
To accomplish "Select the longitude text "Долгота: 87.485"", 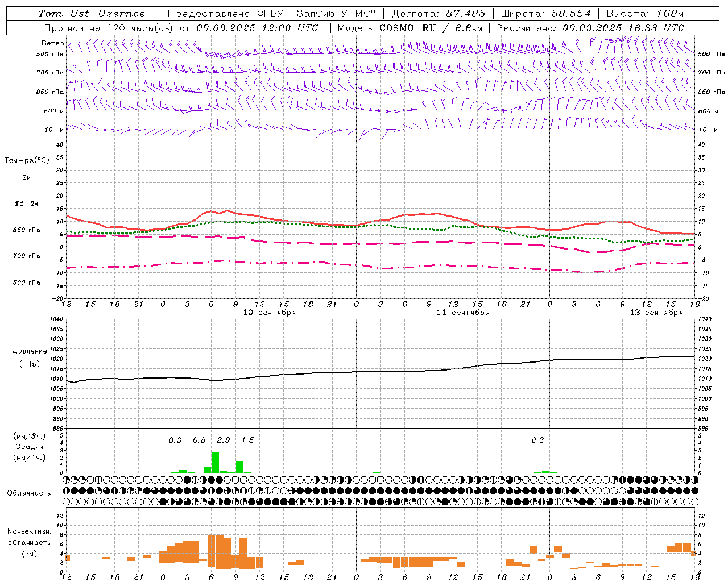I will (439, 14).
